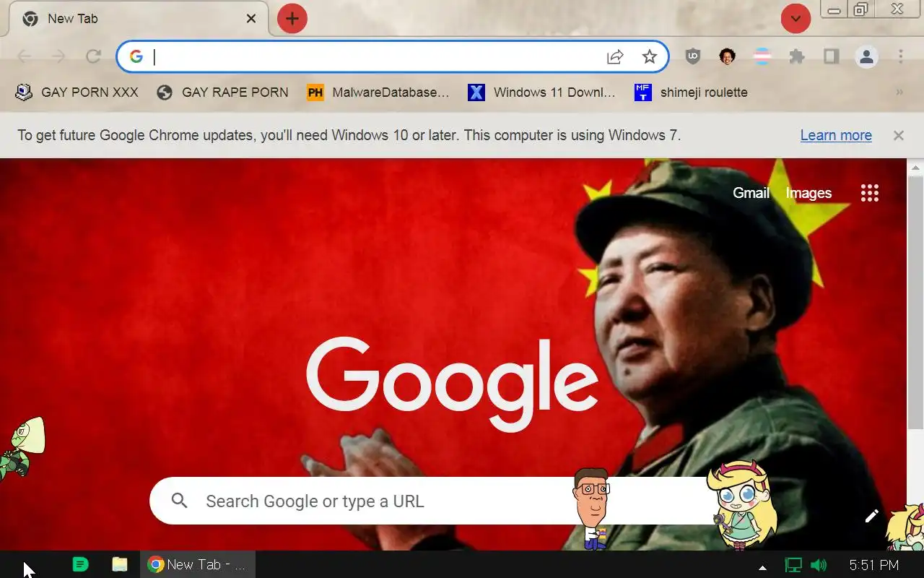Image resolution: width=924 pixels, height=578 pixels.
Task: Select the New Tab browser tab
Action: point(139,19)
